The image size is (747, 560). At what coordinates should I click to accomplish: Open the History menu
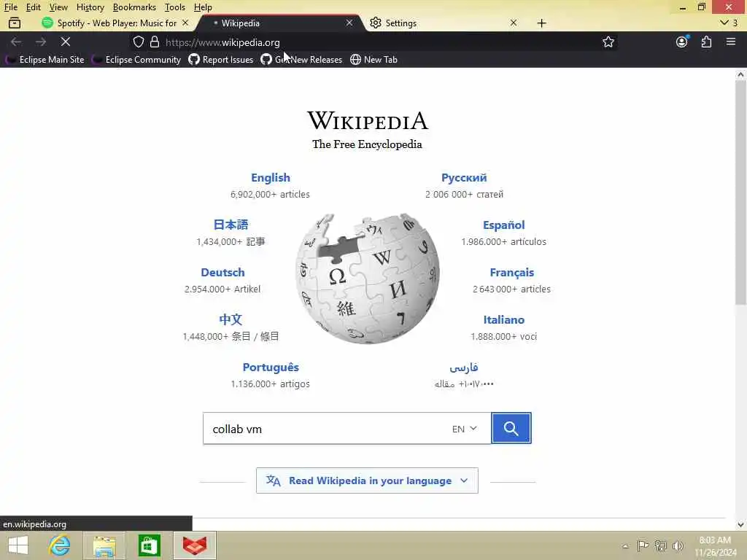click(90, 7)
